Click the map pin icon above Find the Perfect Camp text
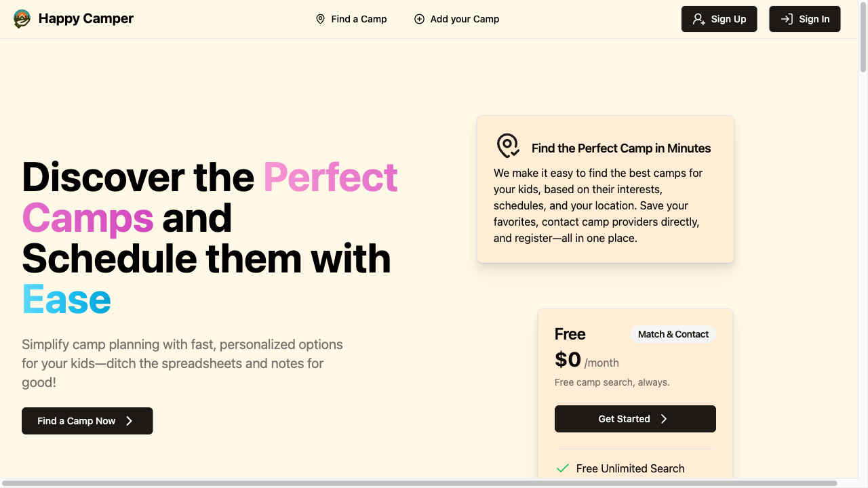The image size is (868, 488). coord(508,146)
